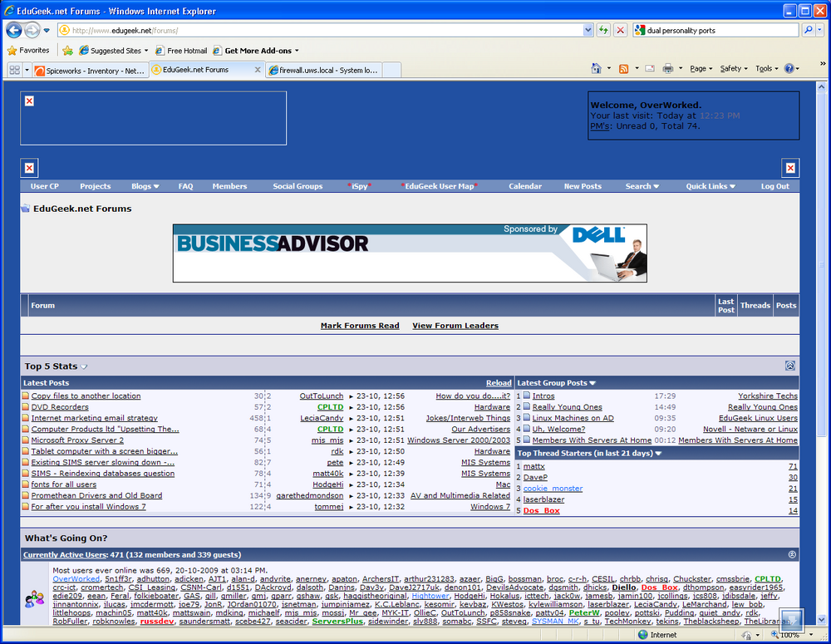Open a new blank tab
Screen dimensions: 831x644
[x=391, y=70]
